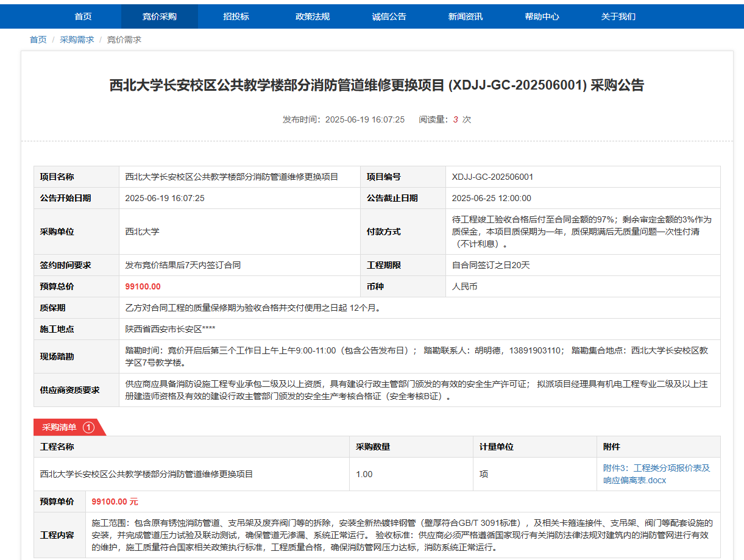744x560 pixels.
Task: Click the 阅读量 count value
Action: [455, 119]
